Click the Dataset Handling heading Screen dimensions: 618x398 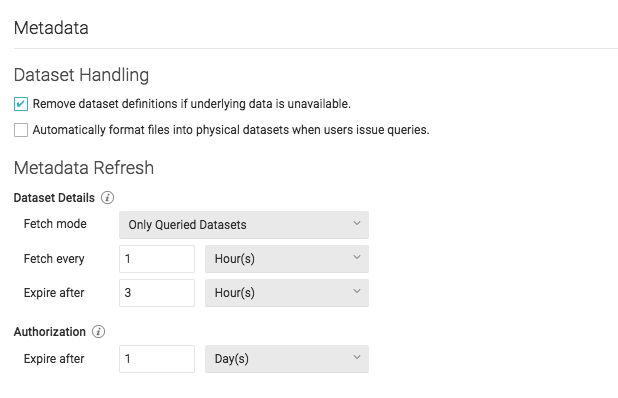81,75
